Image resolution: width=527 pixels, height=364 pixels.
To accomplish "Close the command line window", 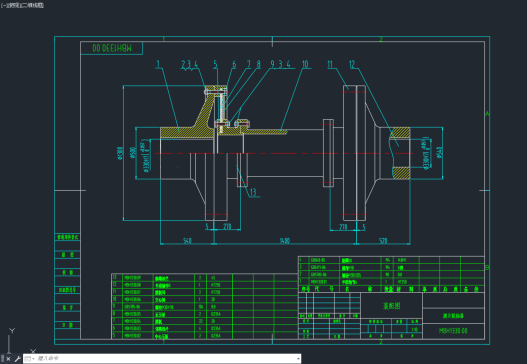I will (8, 359).
